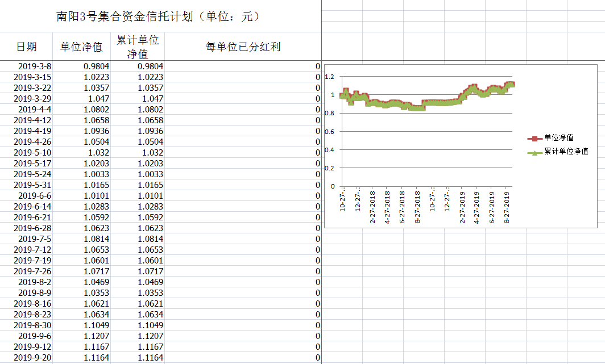Click 单位净值 value 0.9804 for 2019-3-8
This screenshot has height=364, width=605.
click(x=81, y=66)
